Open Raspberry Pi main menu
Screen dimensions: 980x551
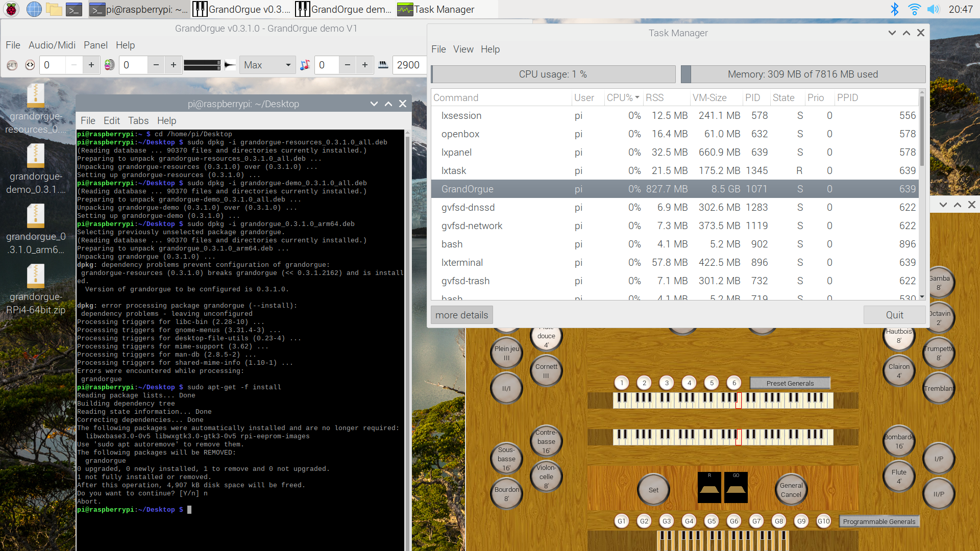pyautogui.click(x=11, y=9)
